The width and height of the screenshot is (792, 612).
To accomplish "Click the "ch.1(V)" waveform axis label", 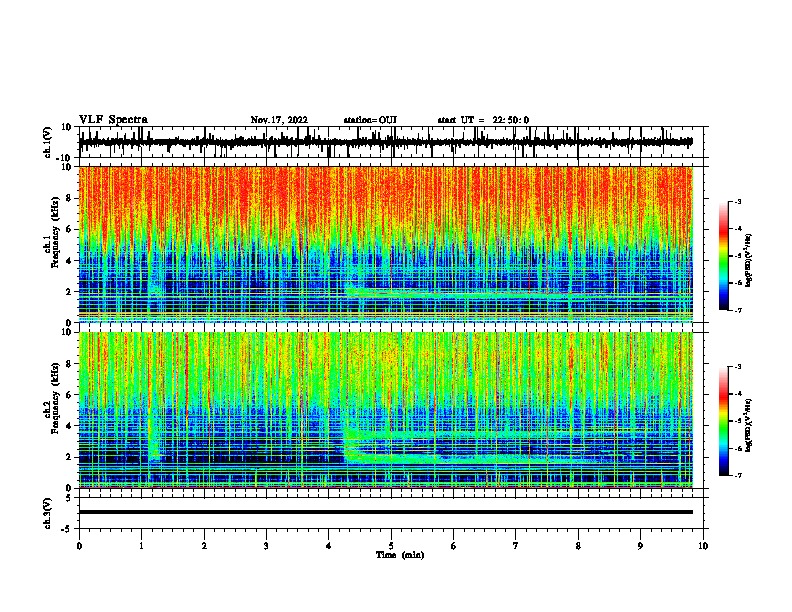I will (48, 142).
